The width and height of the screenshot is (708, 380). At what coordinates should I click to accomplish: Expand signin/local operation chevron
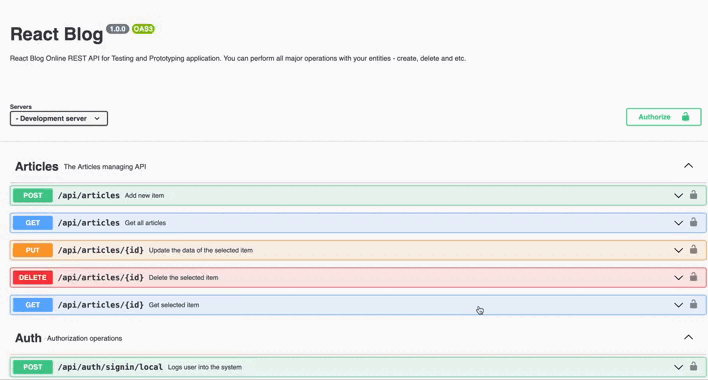[678, 367]
